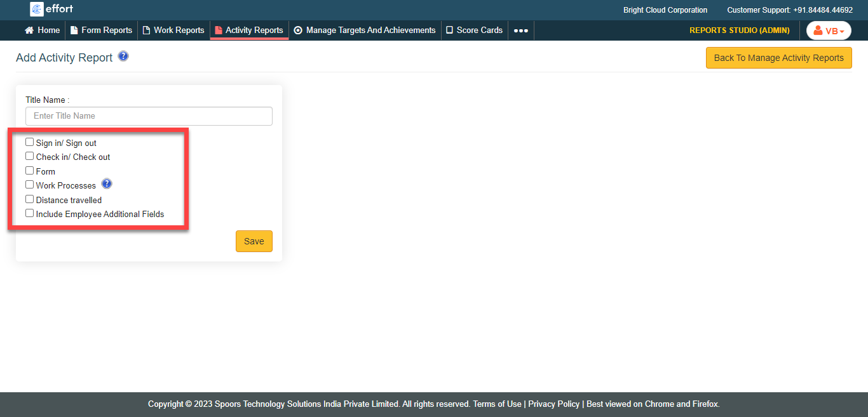
Task: Open the Work Reports tab
Action: [173, 30]
